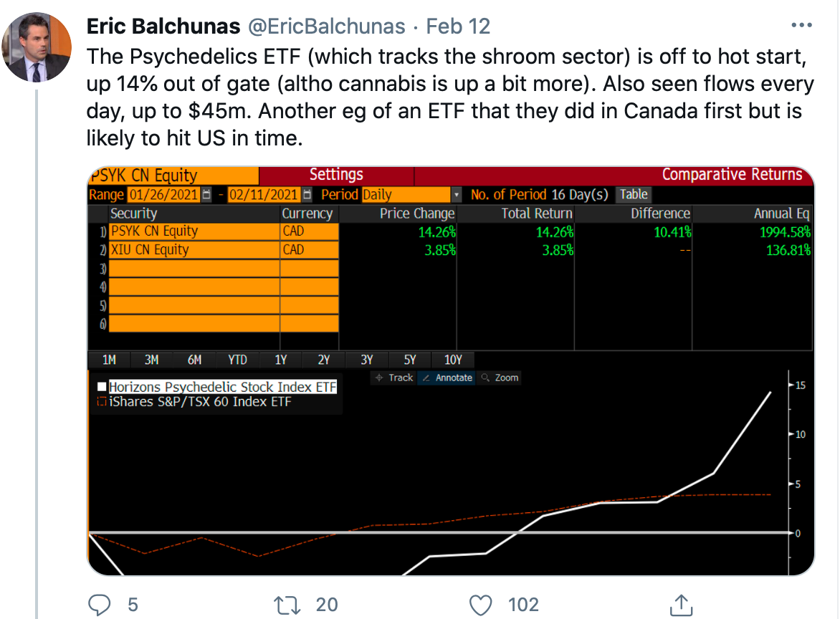Open the @EricBalchunas profile link
Viewport: 840px width, 619px height.
[326, 27]
